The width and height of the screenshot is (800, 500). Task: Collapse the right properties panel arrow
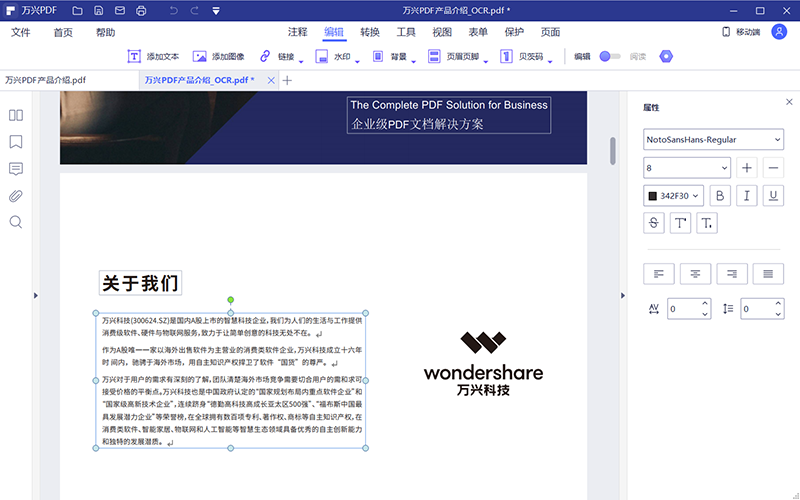coord(622,295)
